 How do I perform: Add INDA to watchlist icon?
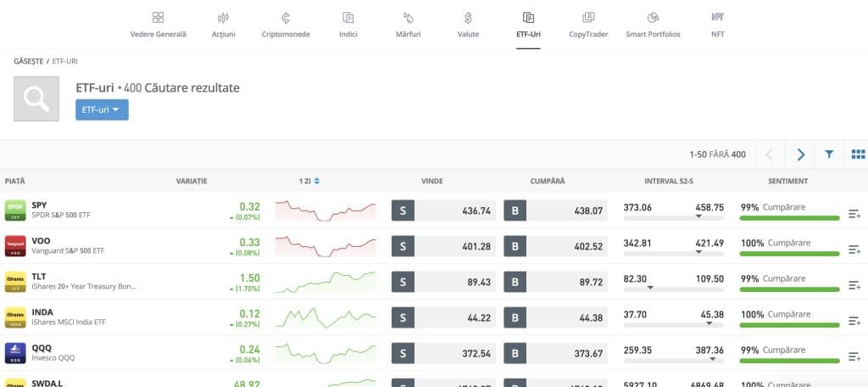click(854, 321)
